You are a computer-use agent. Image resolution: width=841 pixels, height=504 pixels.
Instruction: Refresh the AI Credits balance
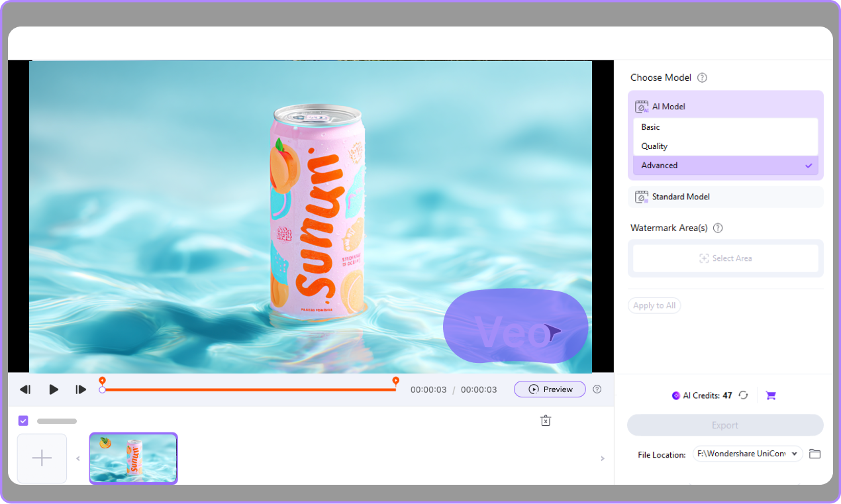(x=742, y=395)
